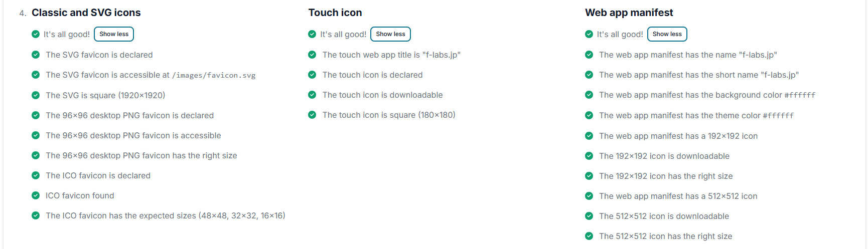Click checkmark beside "The 192×192 icon is downloadable"
The image size is (868, 249).
[589, 156]
